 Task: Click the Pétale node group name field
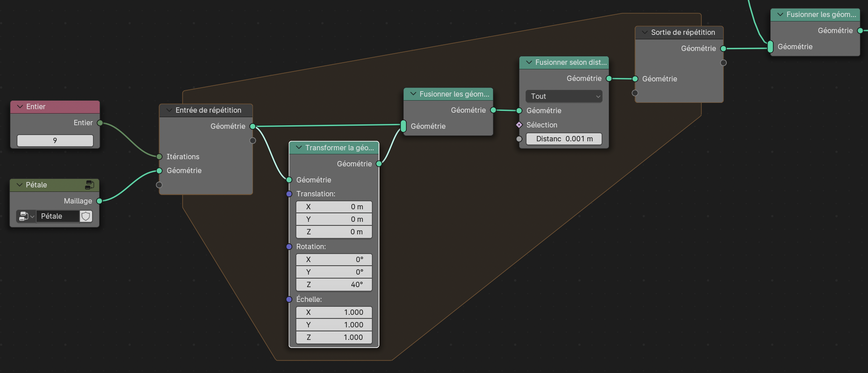[x=57, y=216]
